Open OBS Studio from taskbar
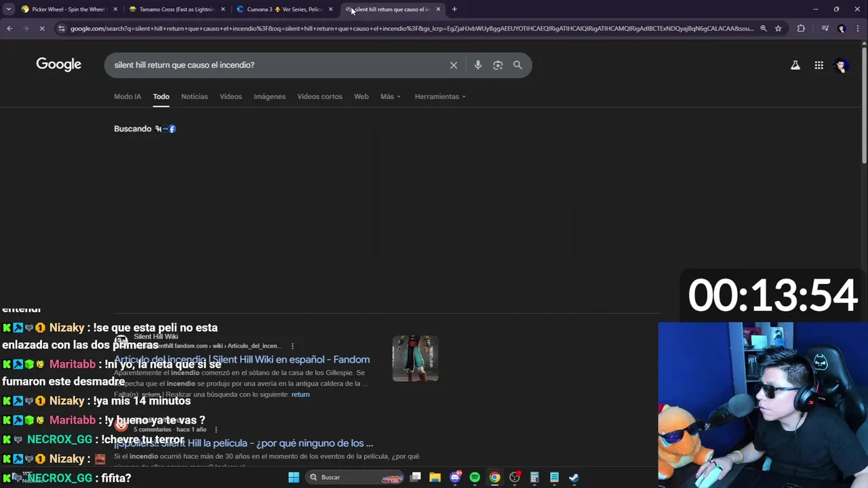868x488 pixels. [x=515, y=477]
